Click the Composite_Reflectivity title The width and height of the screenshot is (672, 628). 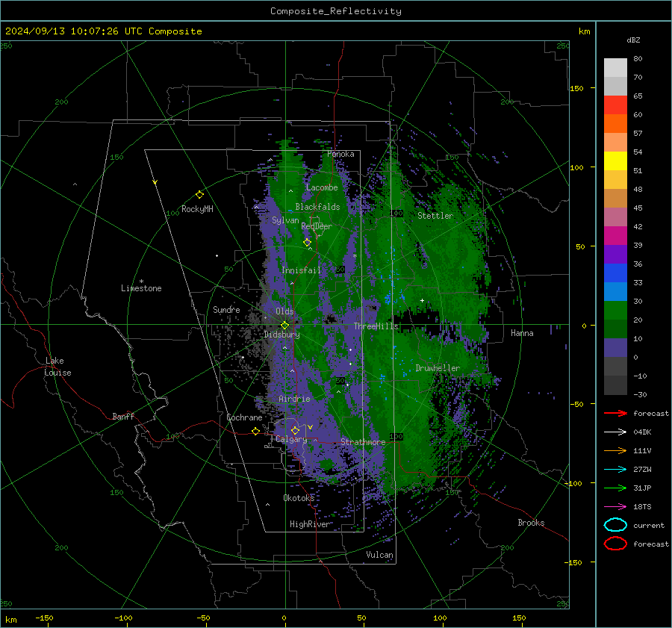pos(336,11)
